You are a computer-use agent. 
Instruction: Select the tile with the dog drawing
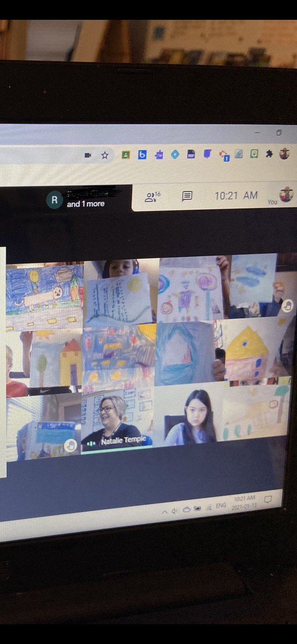pyautogui.click(x=45, y=296)
